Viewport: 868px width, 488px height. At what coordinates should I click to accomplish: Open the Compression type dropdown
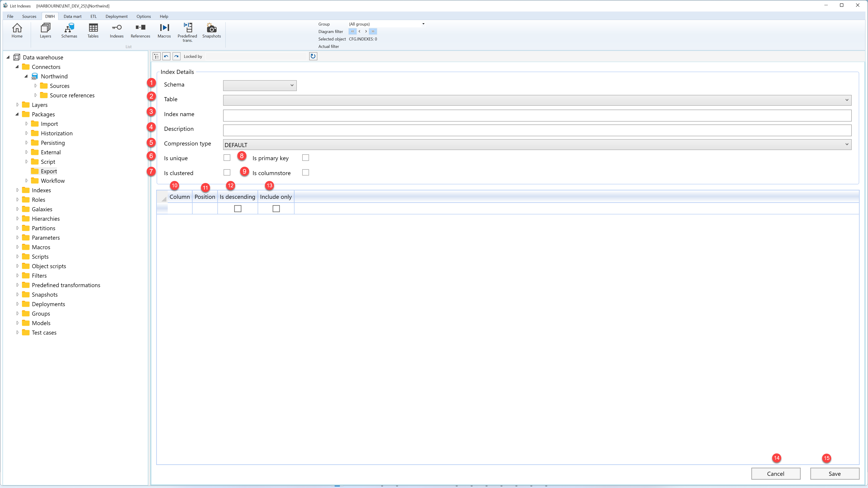tap(537, 145)
